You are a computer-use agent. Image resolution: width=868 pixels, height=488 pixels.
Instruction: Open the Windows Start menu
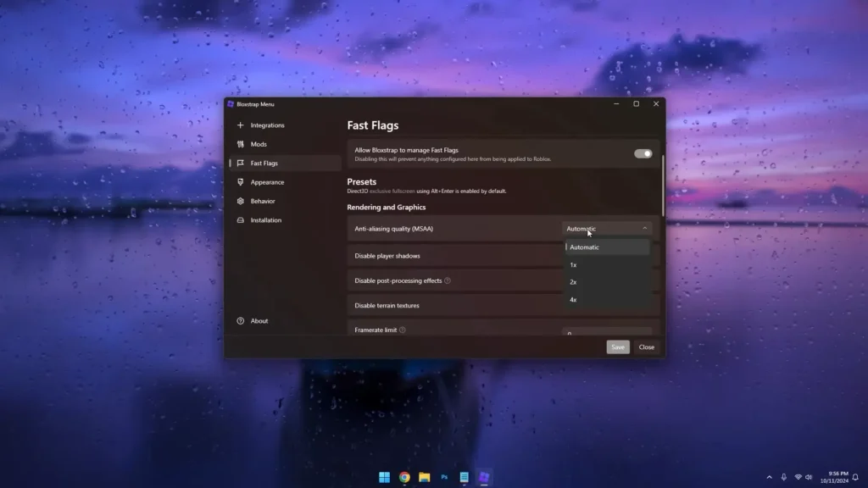click(x=384, y=477)
